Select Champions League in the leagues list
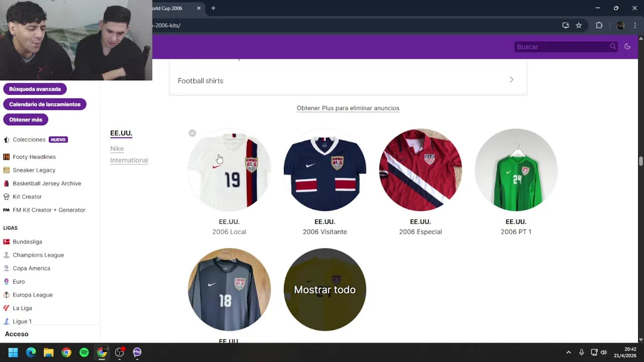This screenshot has width=644, height=362. pos(38,255)
